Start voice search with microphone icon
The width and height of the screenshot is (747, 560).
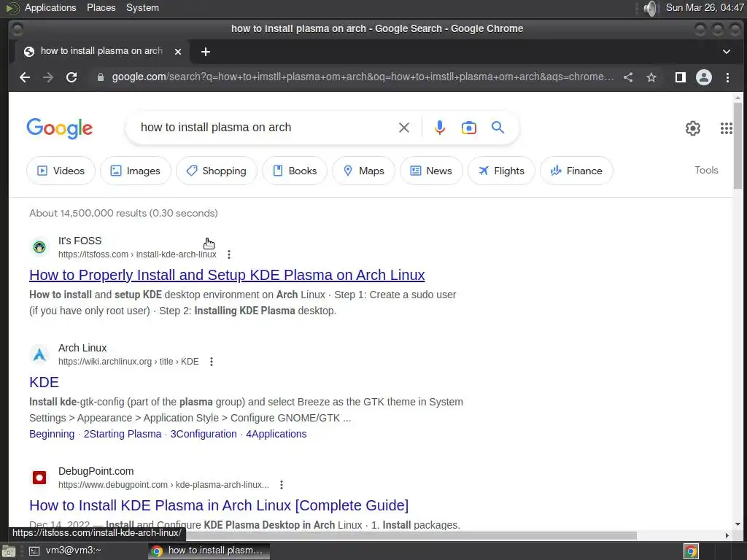coord(440,128)
